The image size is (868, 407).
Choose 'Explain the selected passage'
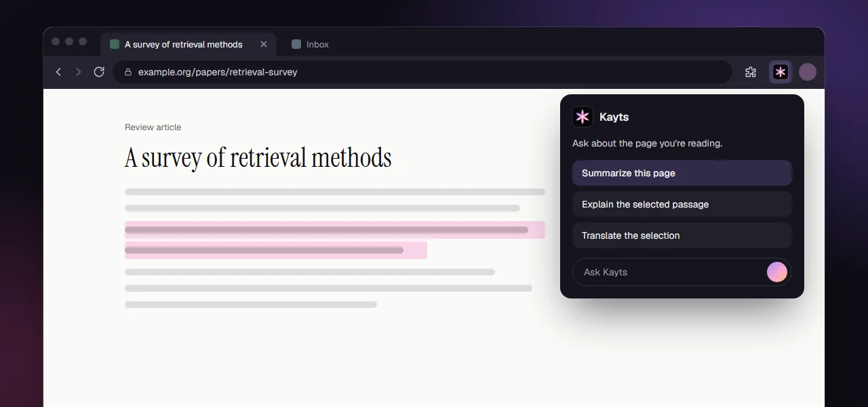point(682,204)
